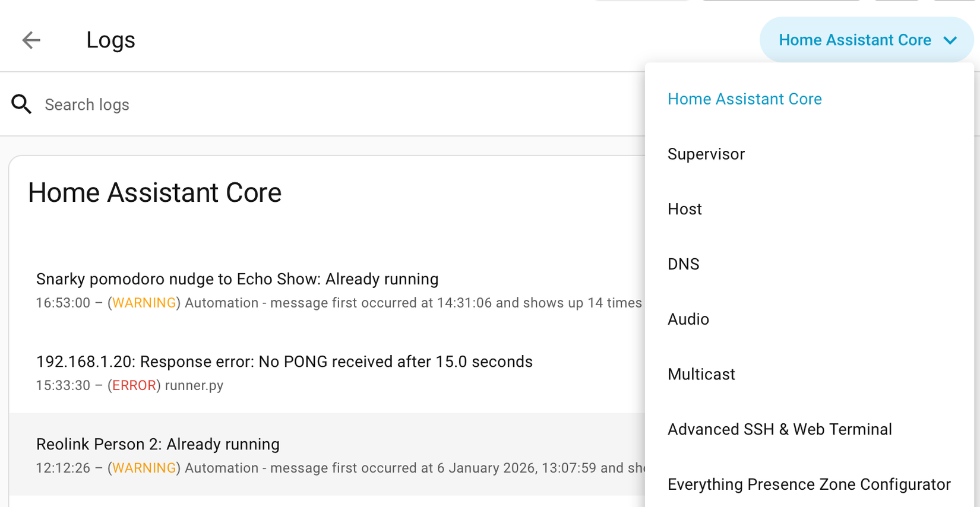Go back using the arrow icon
Image resolution: width=980 pixels, height=507 pixels.
31,40
